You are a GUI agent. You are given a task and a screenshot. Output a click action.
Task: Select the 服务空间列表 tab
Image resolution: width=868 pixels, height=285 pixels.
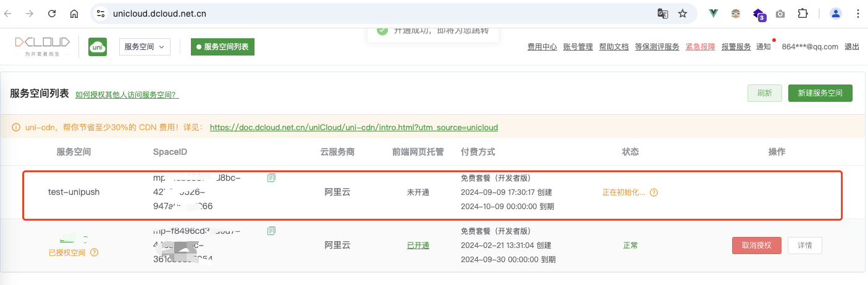[222, 46]
